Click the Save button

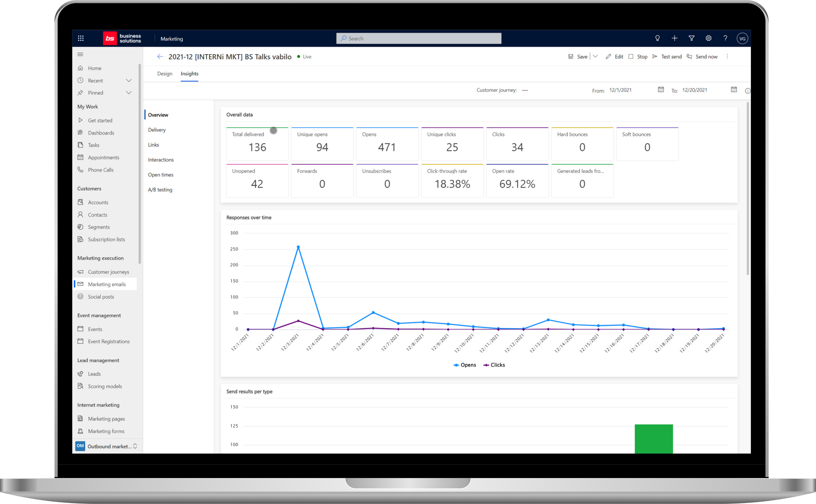pos(578,57)
